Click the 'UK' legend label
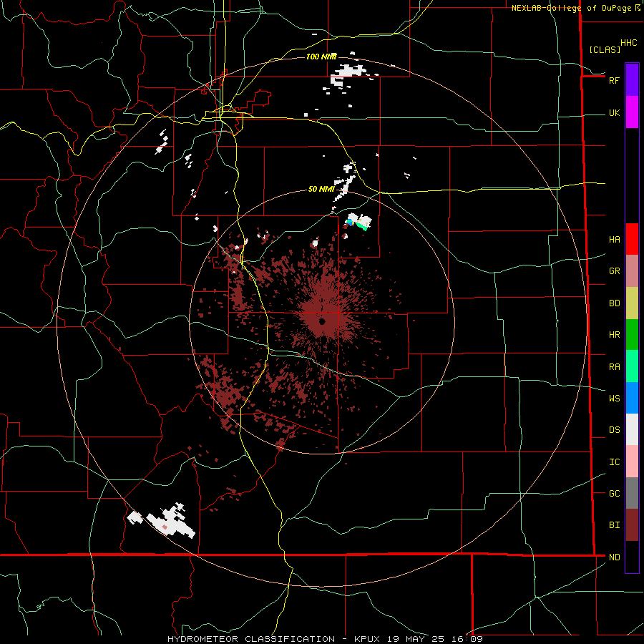644x644 pixels. click(x=614, y=112)
